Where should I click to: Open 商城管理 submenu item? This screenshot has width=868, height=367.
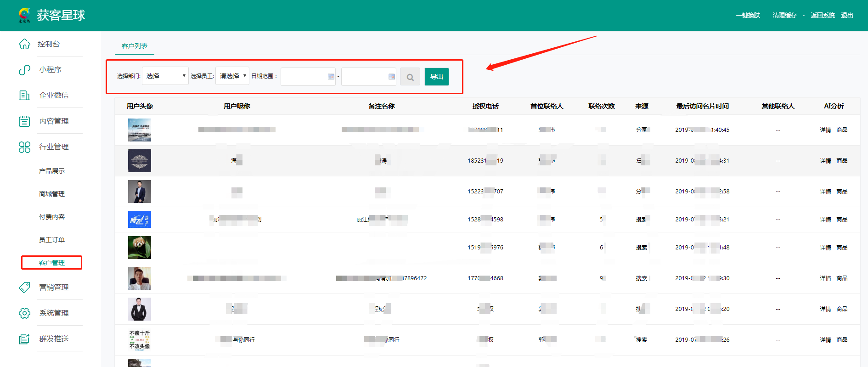pos(52,194)
